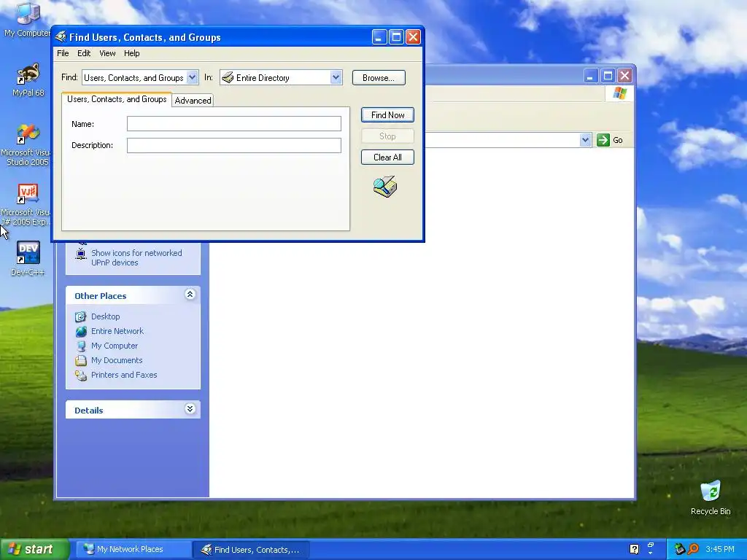Image resolution: width=747 pixels, height=560 pixels.
Task: Click UPnP networked devices icon
Action: point(81,253)
